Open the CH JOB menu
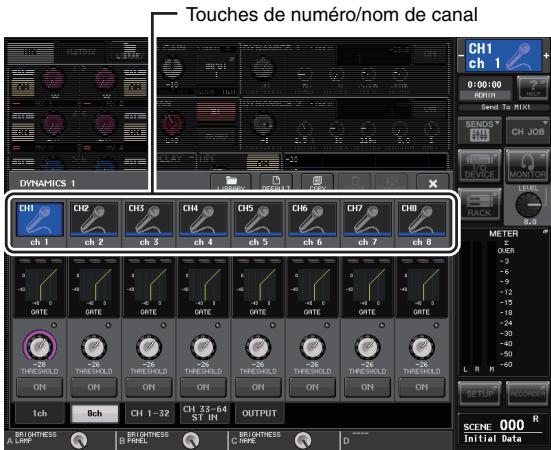551x450 pixels. pyautogui.click(x=527, y=131)
